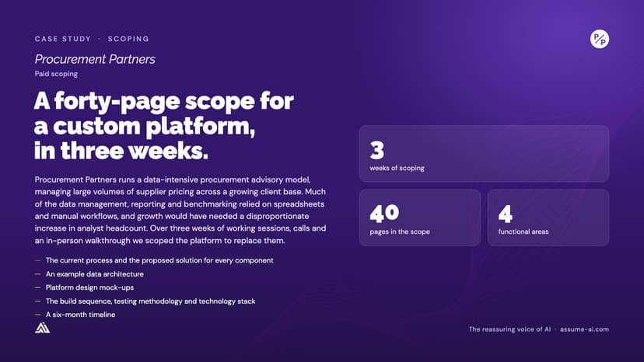Click the large number 40
Image resolution: width=644 pixels, height=362 pixels.
coord(384,213)
